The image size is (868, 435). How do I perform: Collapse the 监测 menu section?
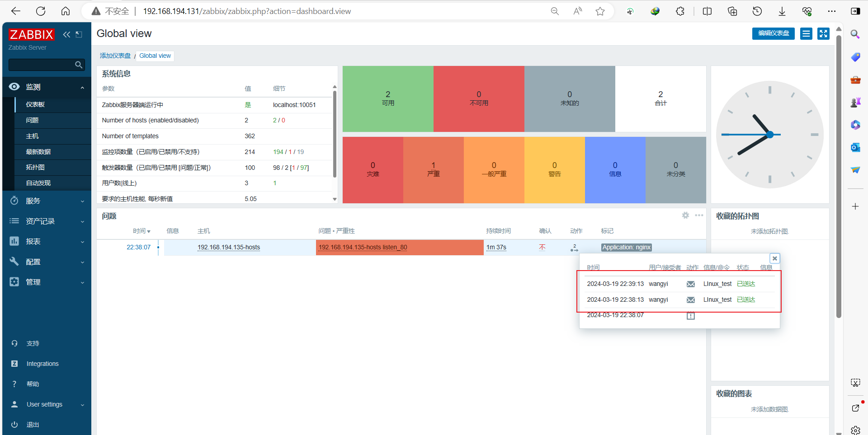coord(47,87)
